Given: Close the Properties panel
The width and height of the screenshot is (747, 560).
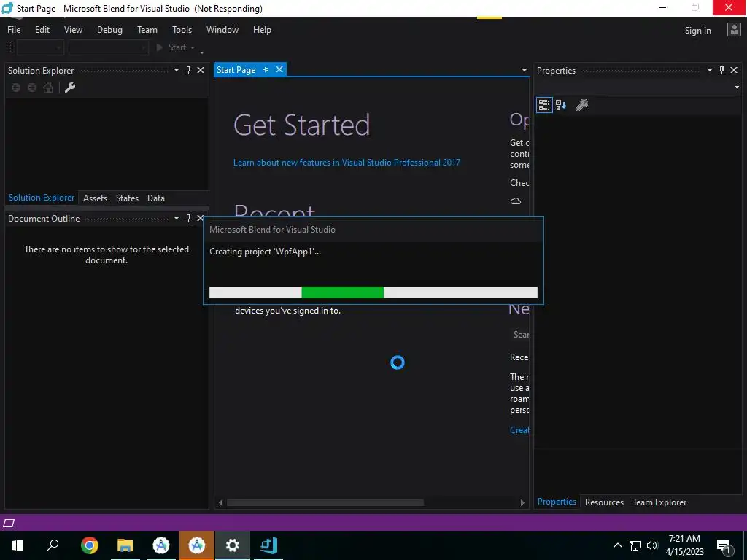Looking at the screenshot, I should (734, 70).
